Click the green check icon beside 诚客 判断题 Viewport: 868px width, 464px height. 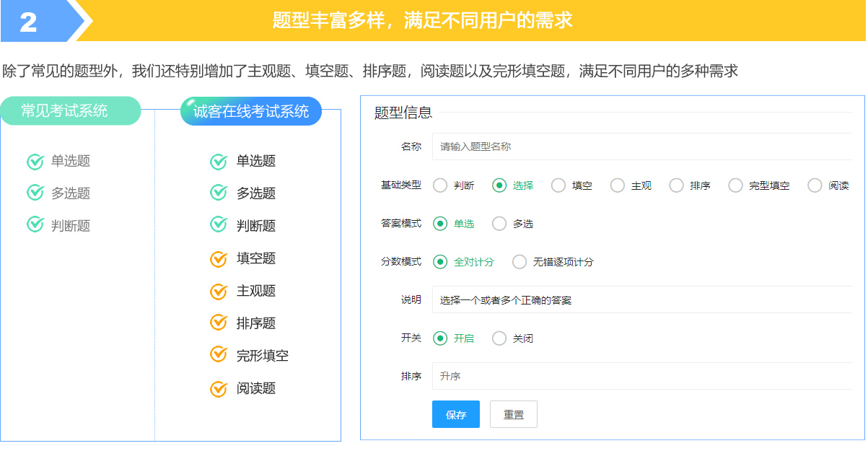coord(219,225)
